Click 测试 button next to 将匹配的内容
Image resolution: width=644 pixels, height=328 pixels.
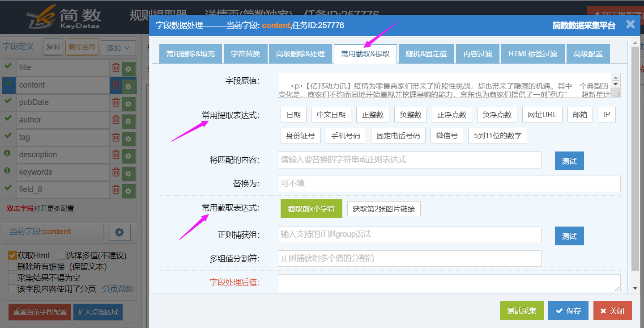569,161
